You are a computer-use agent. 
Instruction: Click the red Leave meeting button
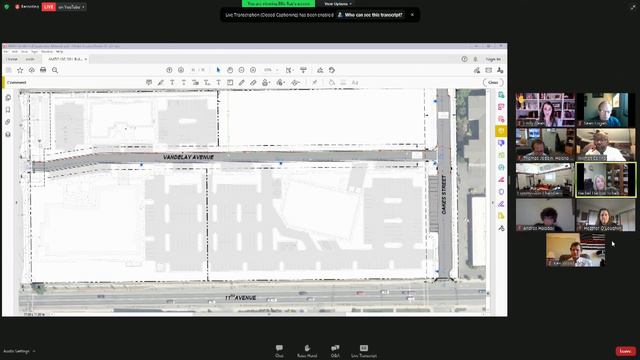[x=625, y=351]
